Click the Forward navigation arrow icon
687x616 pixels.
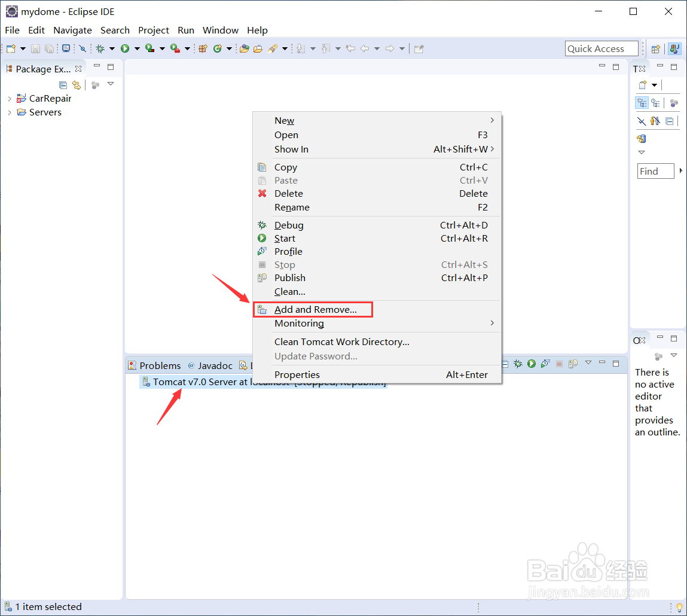tap(389, 48)
